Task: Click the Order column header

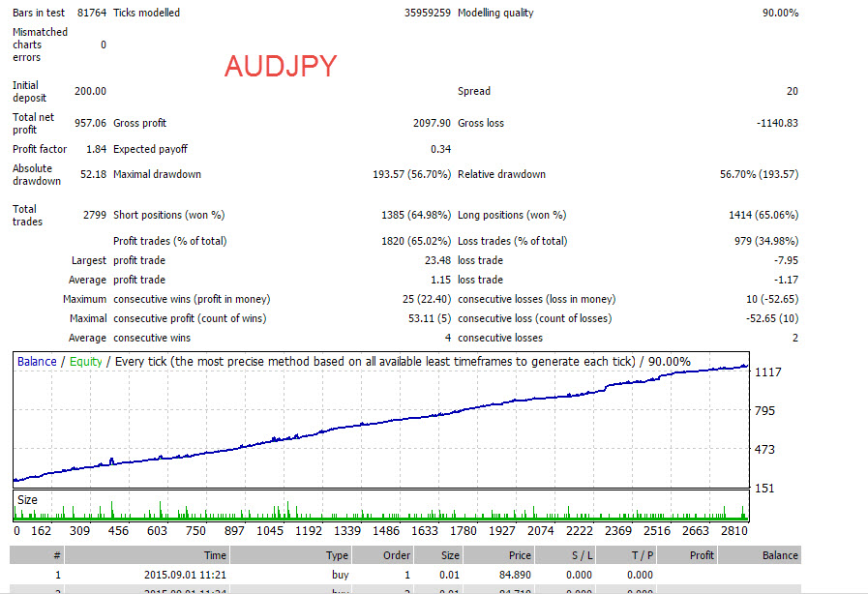Action: pos(383,555)
